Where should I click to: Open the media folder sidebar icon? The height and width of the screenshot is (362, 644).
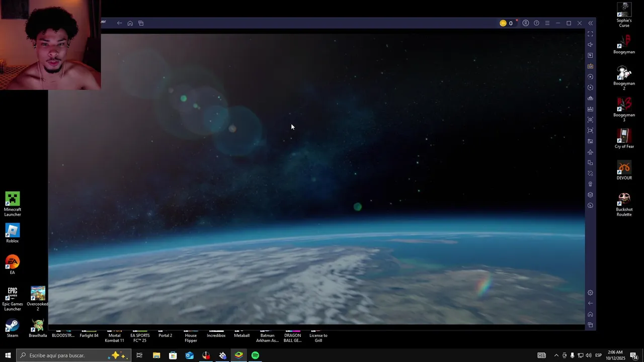590,141
